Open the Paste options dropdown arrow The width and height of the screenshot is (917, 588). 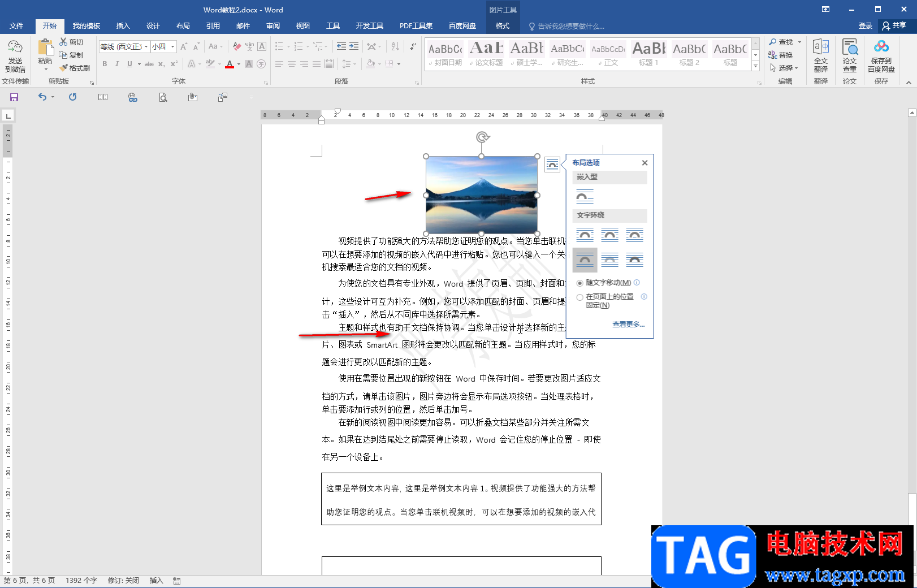click(45, 69)
